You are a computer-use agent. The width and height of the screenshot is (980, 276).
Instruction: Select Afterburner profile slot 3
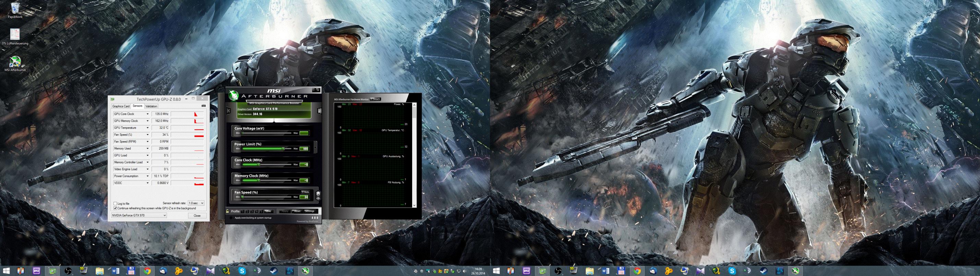point(252,211)
